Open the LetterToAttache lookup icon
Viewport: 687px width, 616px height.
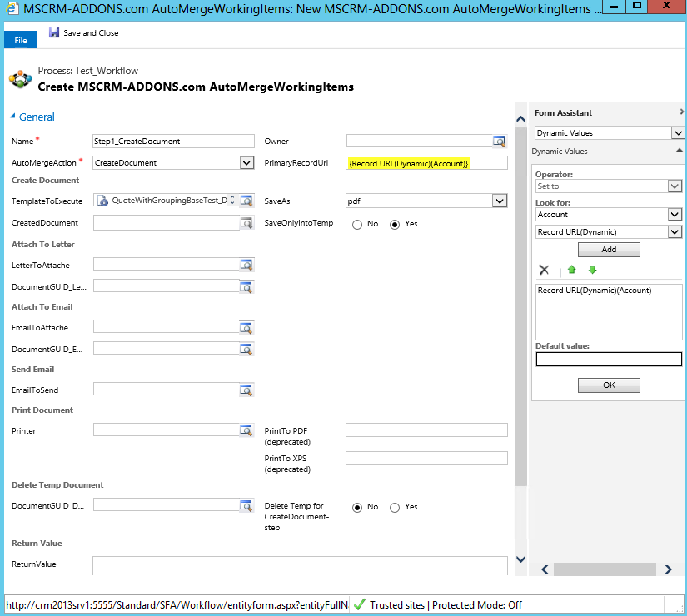click(246, 265)
